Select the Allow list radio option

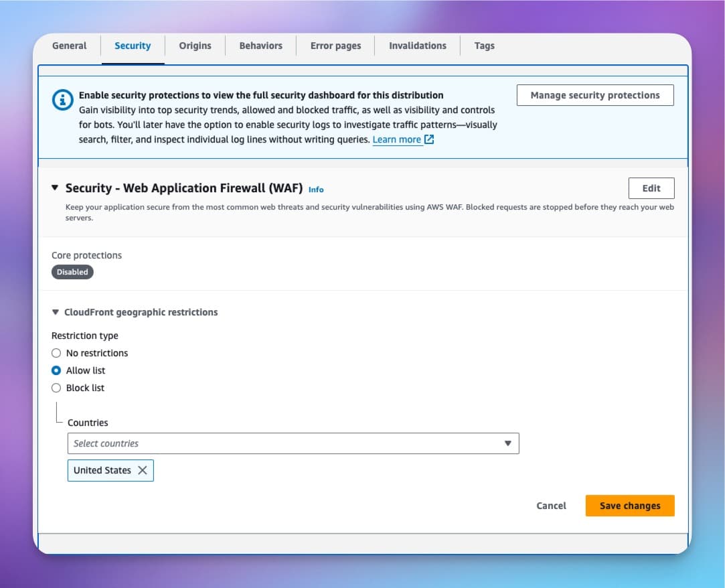(x=56, y=370)
